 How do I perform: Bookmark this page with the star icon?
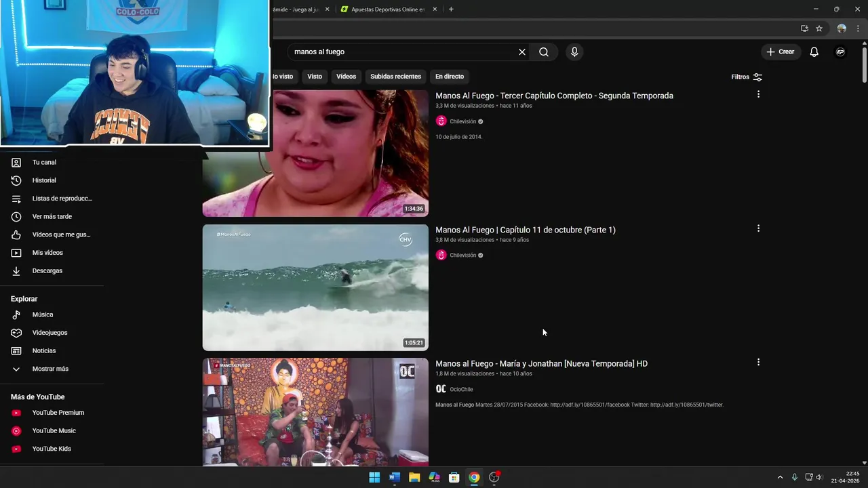(819, 28)
